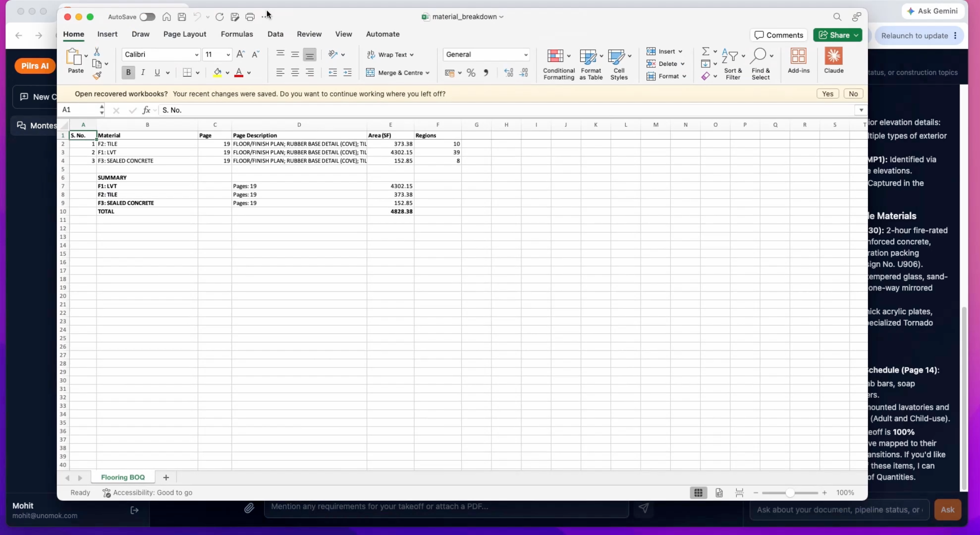This screenshot has width=980, height=535.
Task: Click the Center align text icon
Action: click(x=295, y=73)
